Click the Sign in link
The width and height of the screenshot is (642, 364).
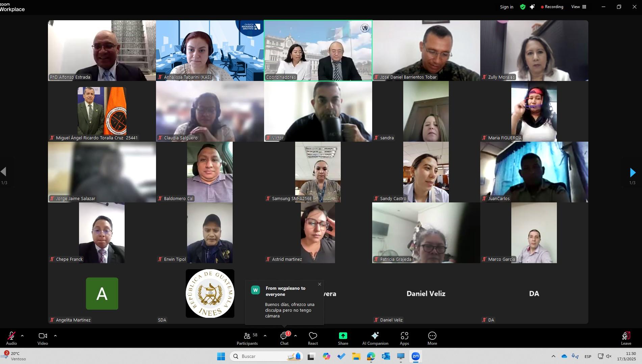(506, 7)
